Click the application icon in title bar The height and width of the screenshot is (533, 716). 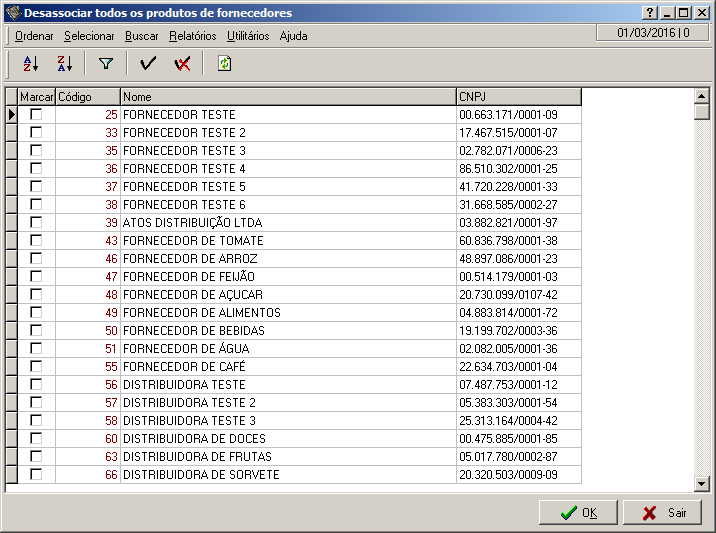[12, 13]
